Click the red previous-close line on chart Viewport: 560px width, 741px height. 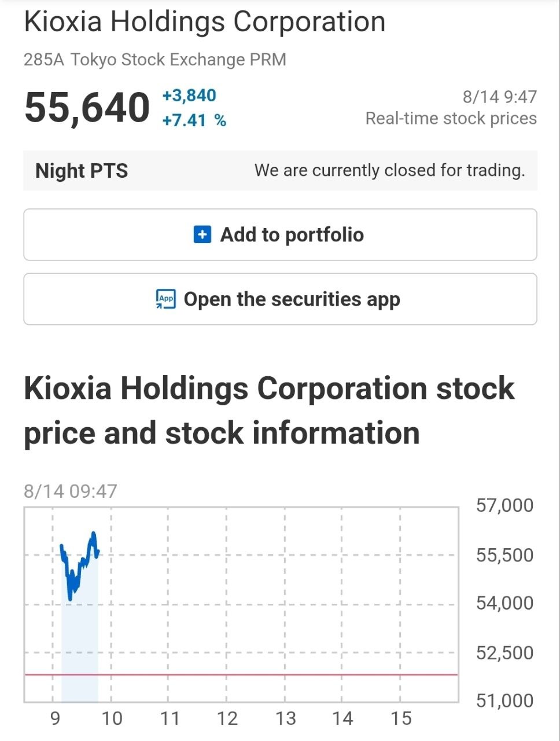point(241,674)
